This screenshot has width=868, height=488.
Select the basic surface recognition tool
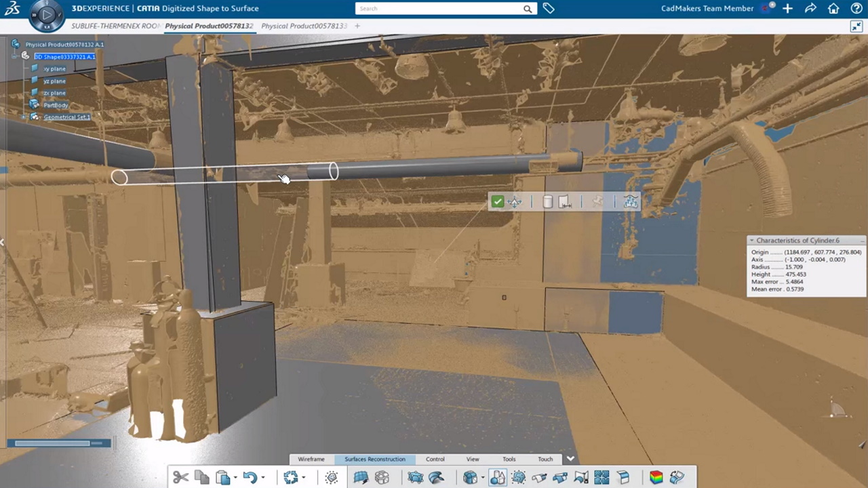pos(497,478)
